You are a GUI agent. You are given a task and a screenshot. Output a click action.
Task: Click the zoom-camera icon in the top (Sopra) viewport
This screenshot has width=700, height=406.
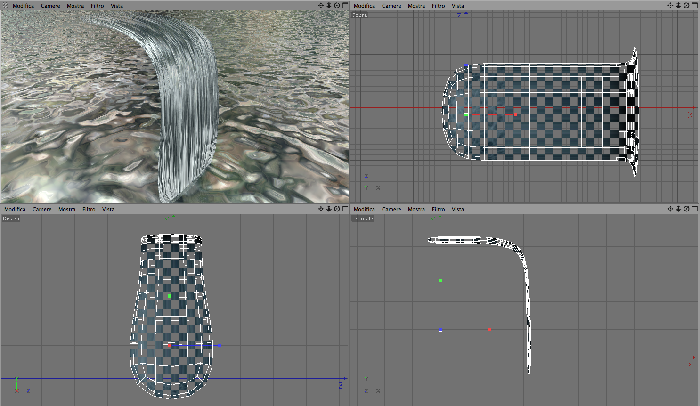pyautogui.click(x=679, y=5)
